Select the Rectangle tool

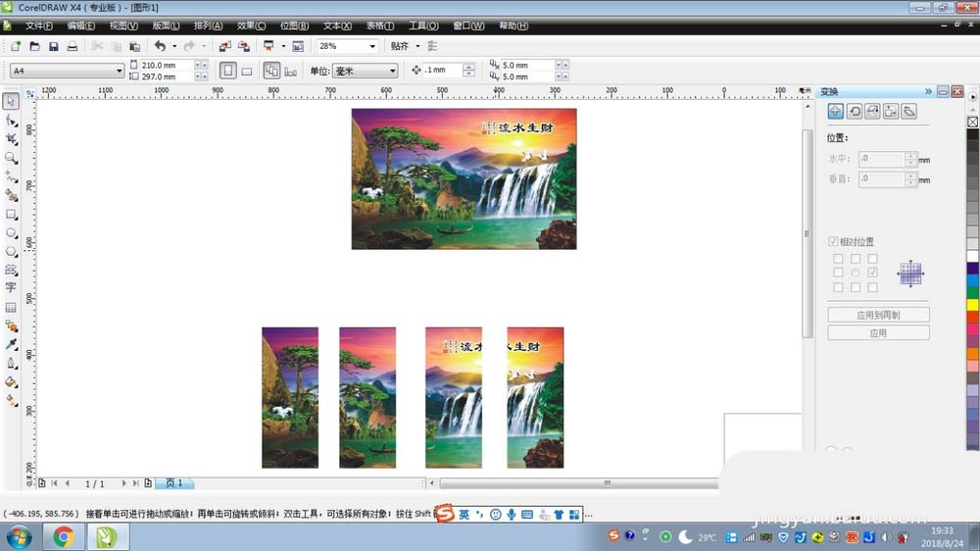tap(11, 215)
